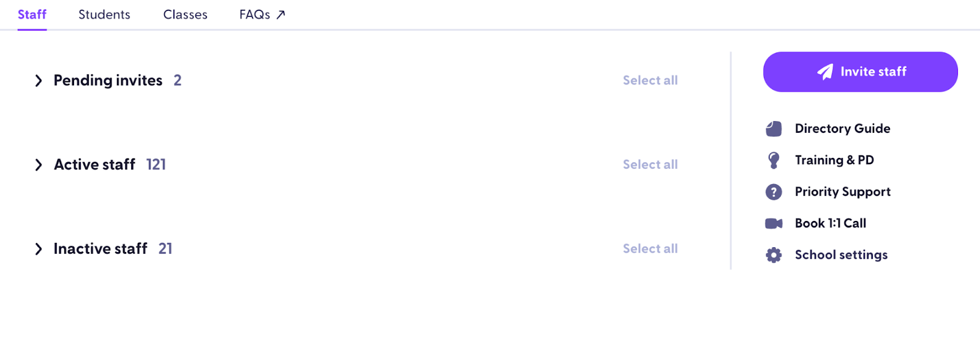This screenshot has width=980, height=350.
Task: Open the Priority Support text link
Action: click(x=842, y=192)
